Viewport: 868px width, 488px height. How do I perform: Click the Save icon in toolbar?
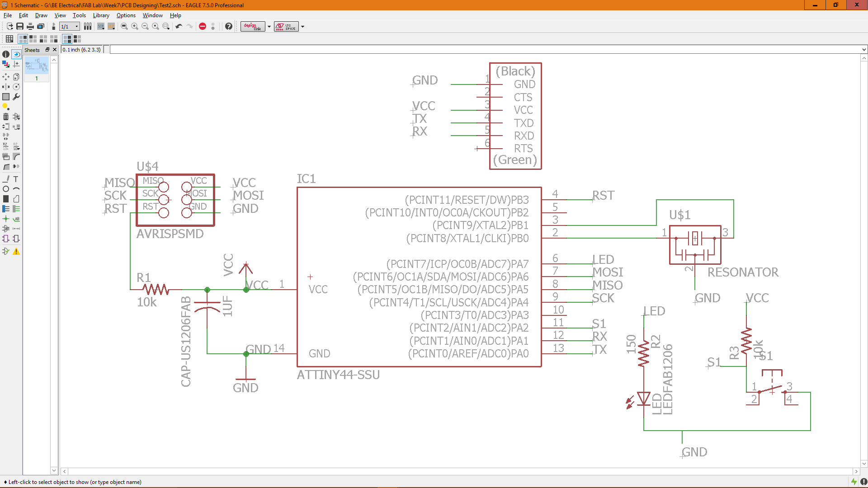pyautogui.click(x=20, y=26)
